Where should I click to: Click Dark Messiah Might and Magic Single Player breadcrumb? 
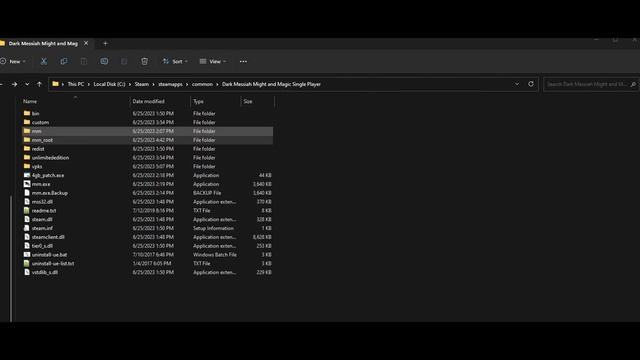(271, 84)
